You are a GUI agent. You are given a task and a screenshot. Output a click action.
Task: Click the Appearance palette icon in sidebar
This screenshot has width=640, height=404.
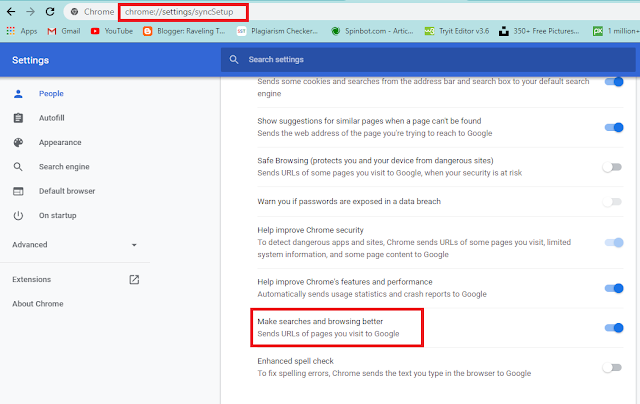click(x=18, y=142)
